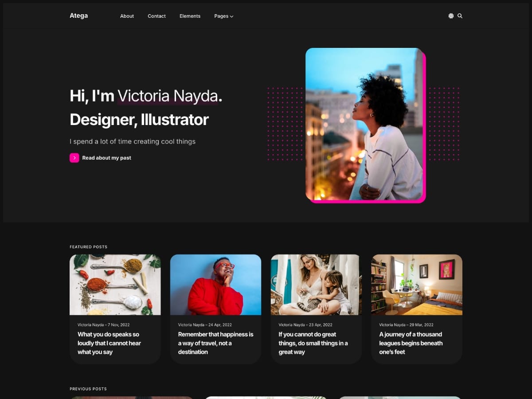
Task: Read 'What you do speaks so loudly' post
Action: click(x=109, y=343)
